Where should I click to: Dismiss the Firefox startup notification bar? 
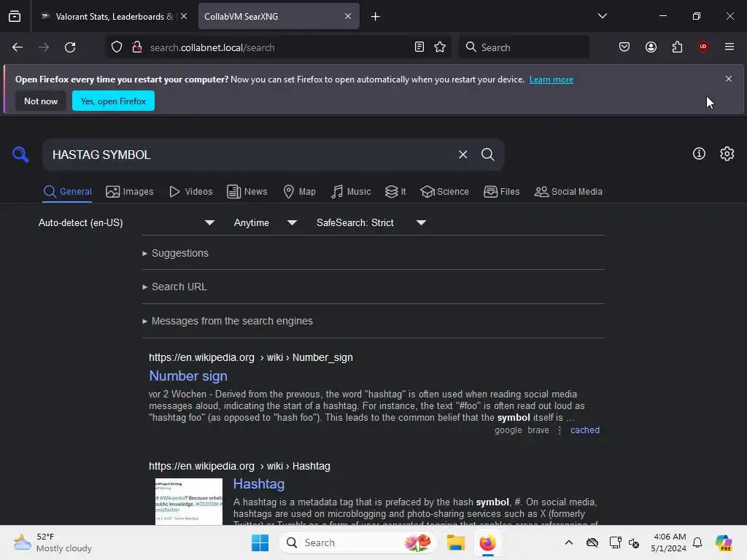point(729,79)
